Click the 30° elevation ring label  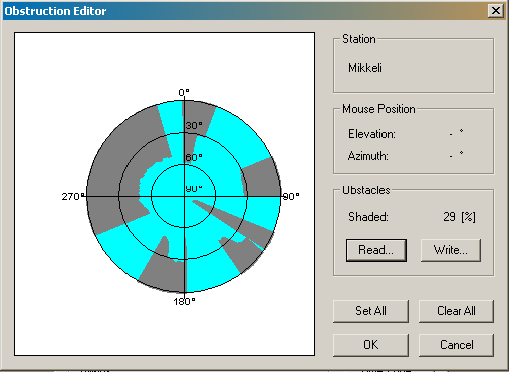[x=194, y=126]
